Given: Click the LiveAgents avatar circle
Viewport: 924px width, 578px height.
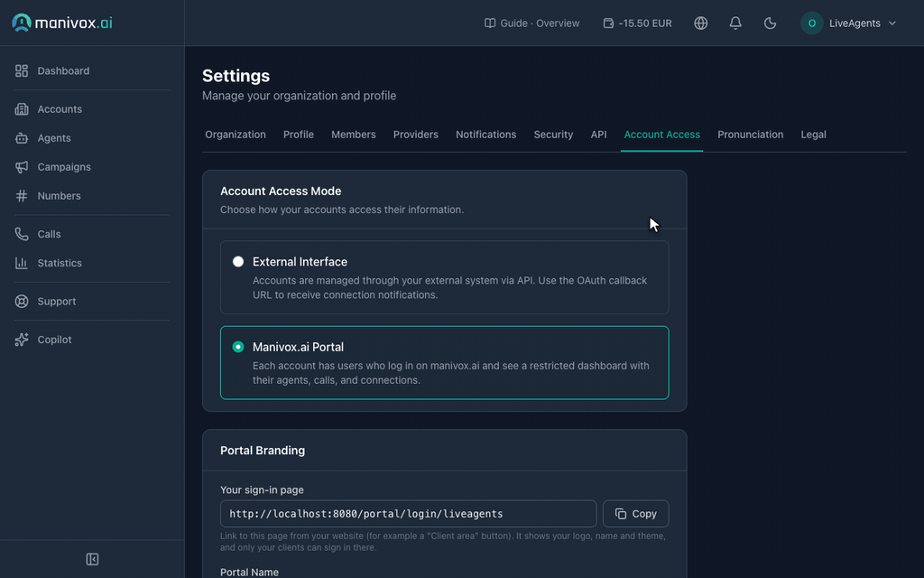Looking at the screenshot, I should pos(812,23).
